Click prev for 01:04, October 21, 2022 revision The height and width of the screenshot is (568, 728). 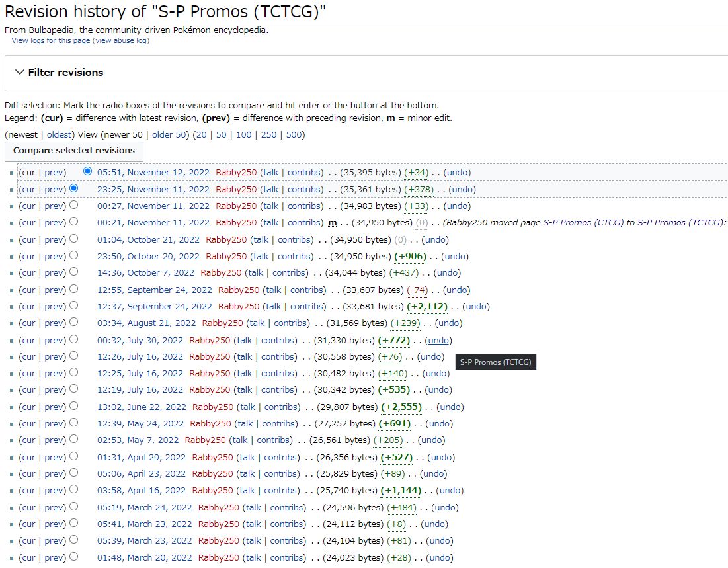[x=54, y=239]
